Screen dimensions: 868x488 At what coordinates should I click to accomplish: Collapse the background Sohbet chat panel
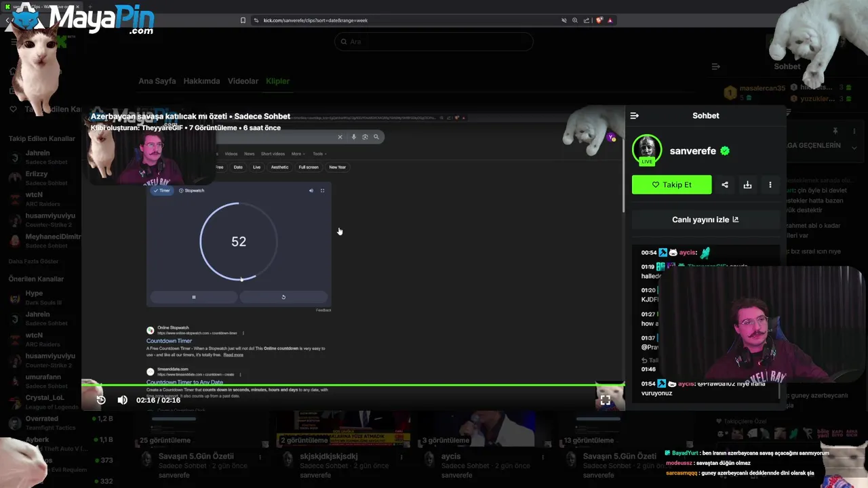click(x=715, y=66)
